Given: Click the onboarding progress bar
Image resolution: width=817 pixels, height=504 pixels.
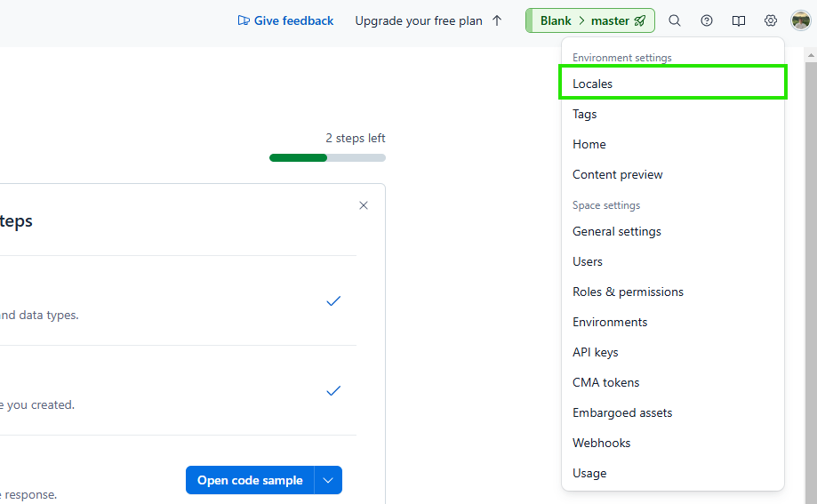Looking at the screenshot, I should tap(327, 158).
